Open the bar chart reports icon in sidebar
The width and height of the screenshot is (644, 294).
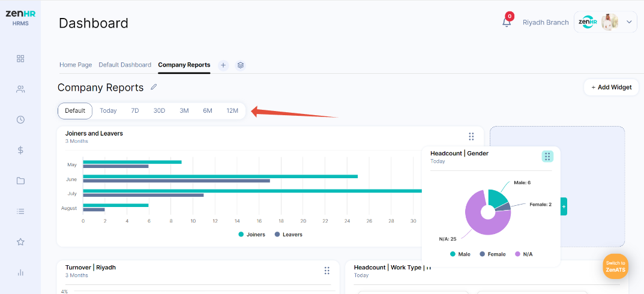[x=20, y=272]
